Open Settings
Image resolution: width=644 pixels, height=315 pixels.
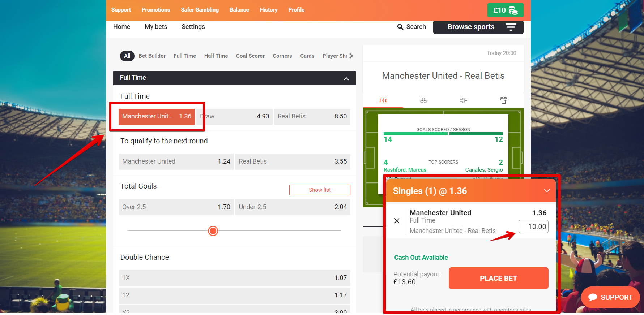tap(193, 27)
